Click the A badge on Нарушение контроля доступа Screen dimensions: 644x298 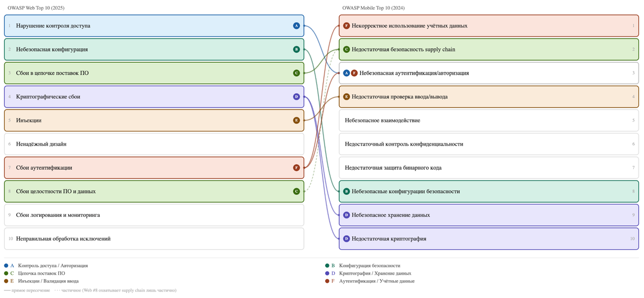coord(296,26)
